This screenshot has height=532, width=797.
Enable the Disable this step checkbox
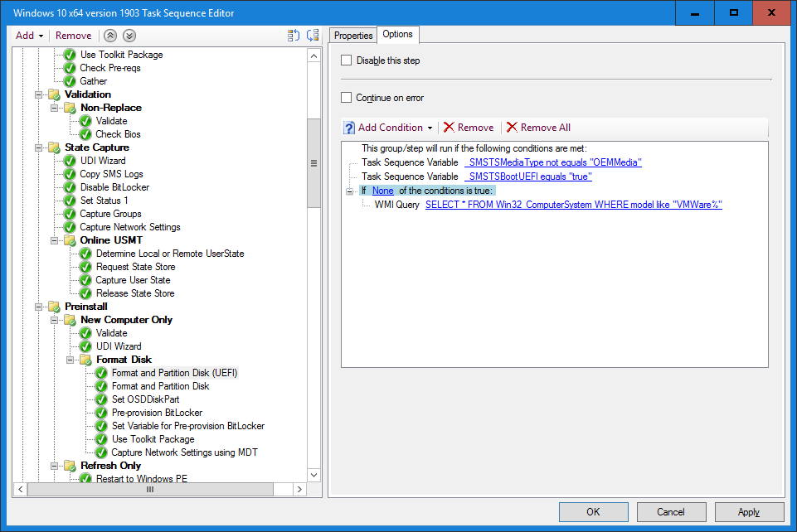pos(346,60)
